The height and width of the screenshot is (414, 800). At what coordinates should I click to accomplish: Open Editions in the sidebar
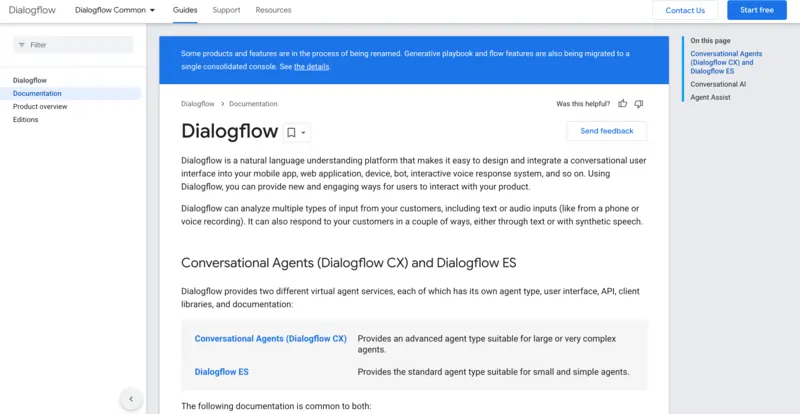[x=26, y=120]
